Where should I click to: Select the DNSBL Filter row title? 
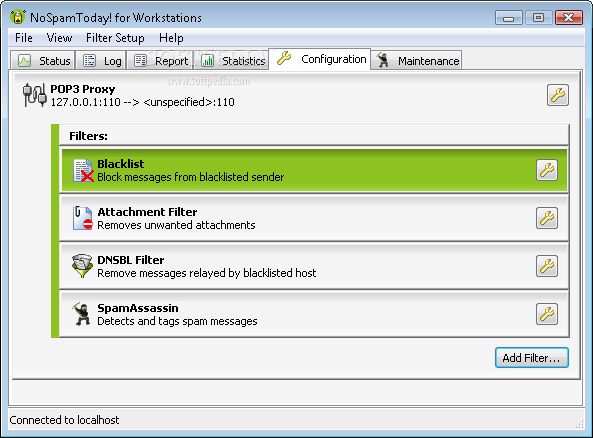tap(130, 260)
